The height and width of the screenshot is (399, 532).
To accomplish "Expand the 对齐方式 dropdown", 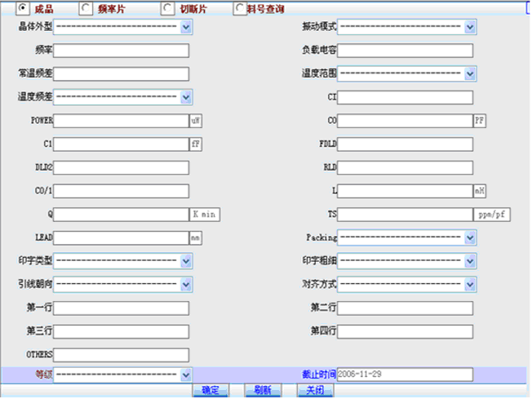I will 407,284.
